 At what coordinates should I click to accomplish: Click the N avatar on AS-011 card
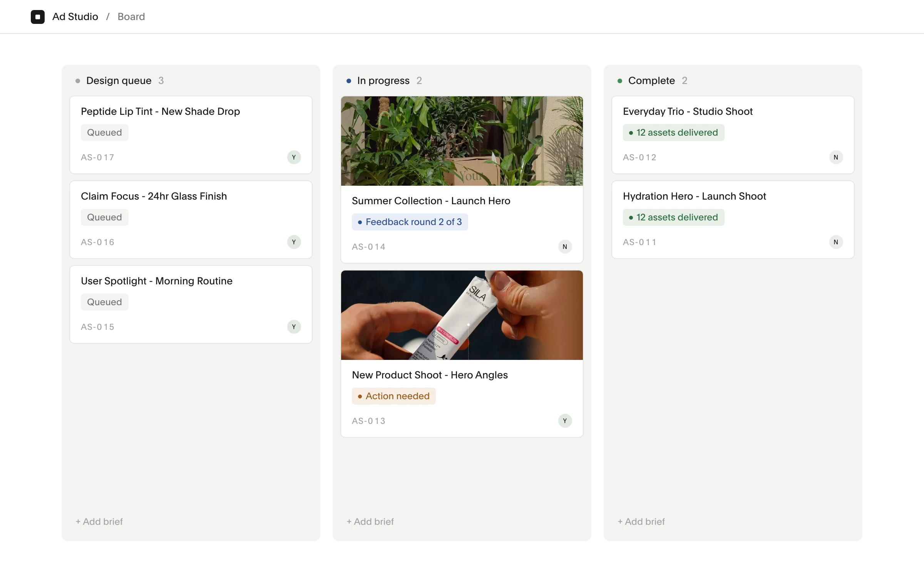pyautogui.click(x=836, y=242)
